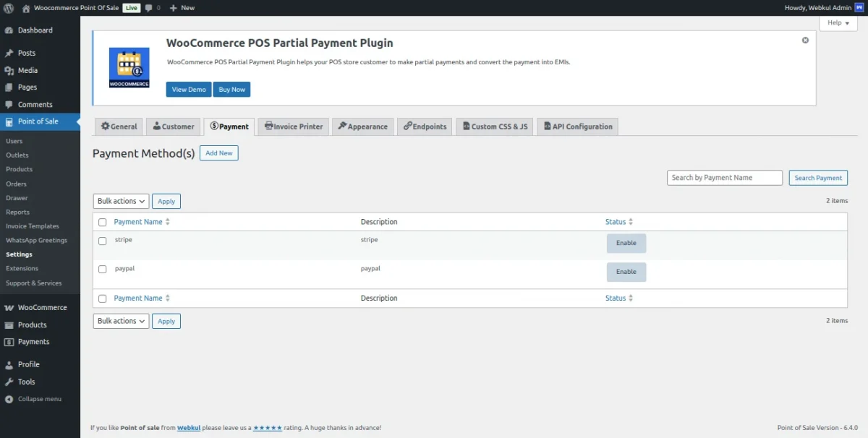Click the WooCommerce plugin calendar thumbnail
The image size is (868, 438).
point(129,67)
